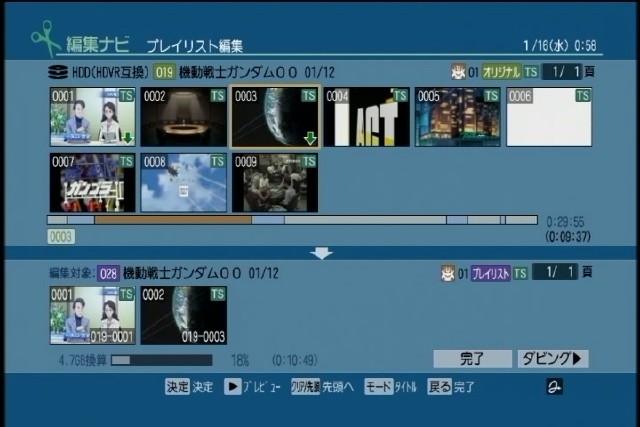The width and height of the screenshot is (640, 427).
Task: Select playlist item 019-0001
Action: pos(93,315)
